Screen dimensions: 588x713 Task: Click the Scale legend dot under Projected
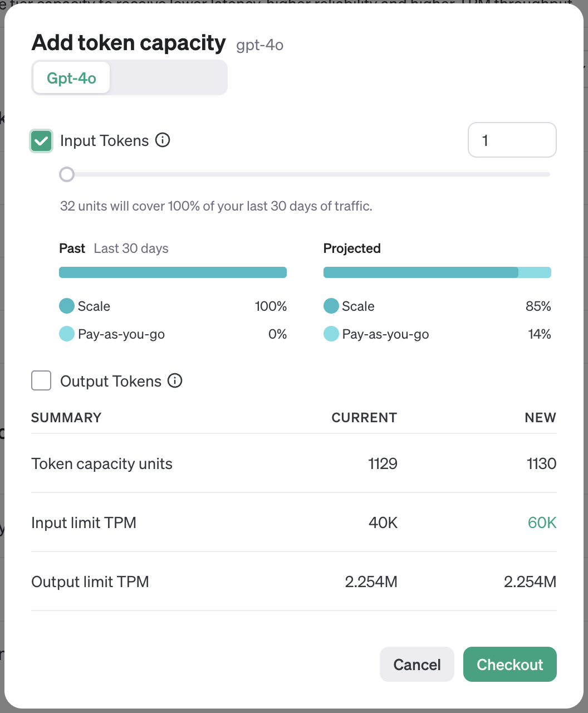point(331,306)
